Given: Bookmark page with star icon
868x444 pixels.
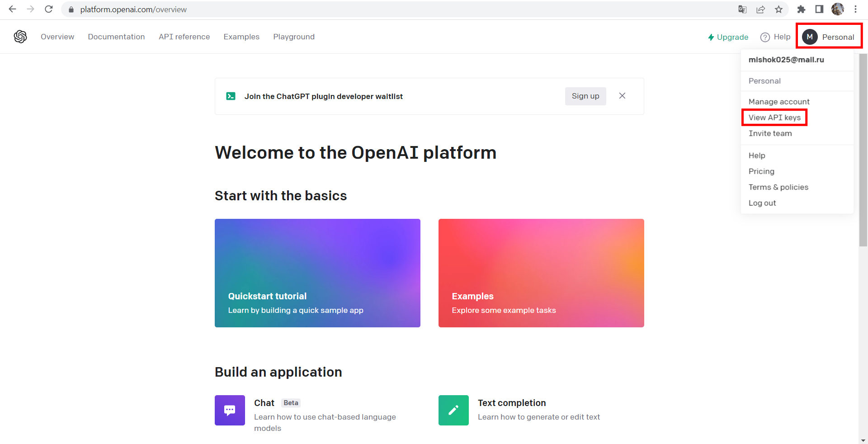Looking at the screenshot, I should [x=778, y=9].
